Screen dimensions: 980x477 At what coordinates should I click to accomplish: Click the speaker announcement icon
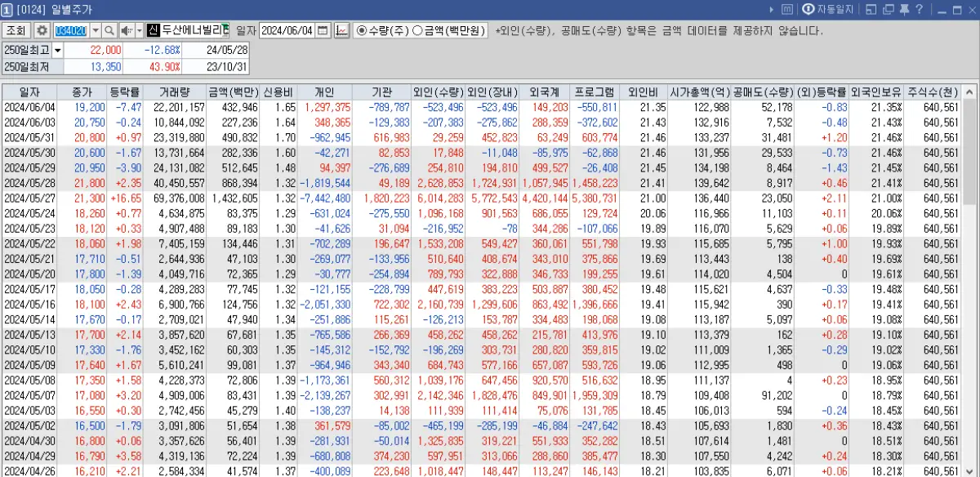point(127,29)
